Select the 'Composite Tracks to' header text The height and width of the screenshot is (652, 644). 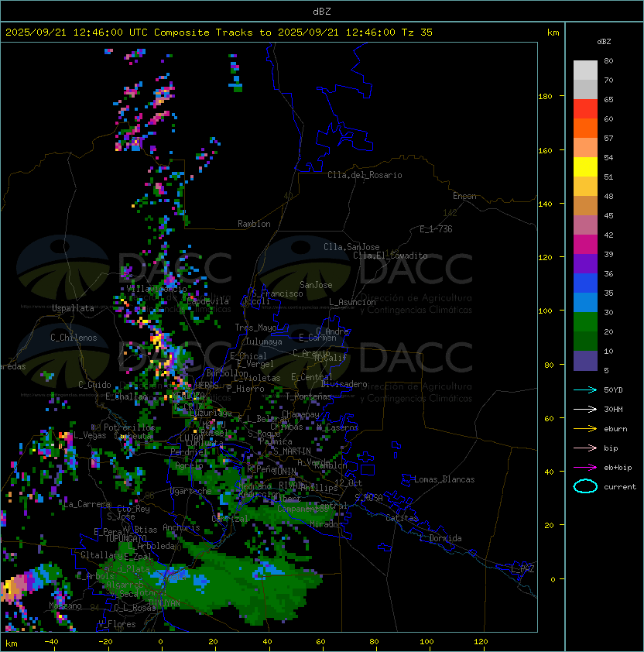click(x=212, y=33)
